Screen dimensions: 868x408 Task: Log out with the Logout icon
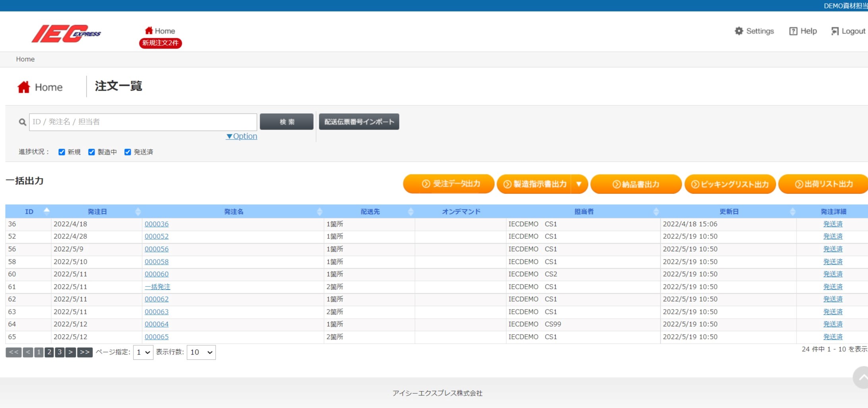(848, 31)
